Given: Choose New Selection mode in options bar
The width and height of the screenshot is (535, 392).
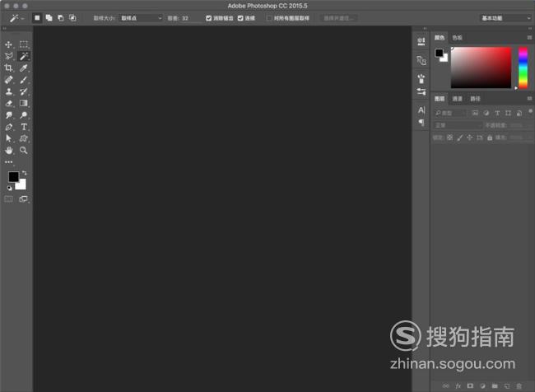Looking at the screenshot, I should click(37, 18).
